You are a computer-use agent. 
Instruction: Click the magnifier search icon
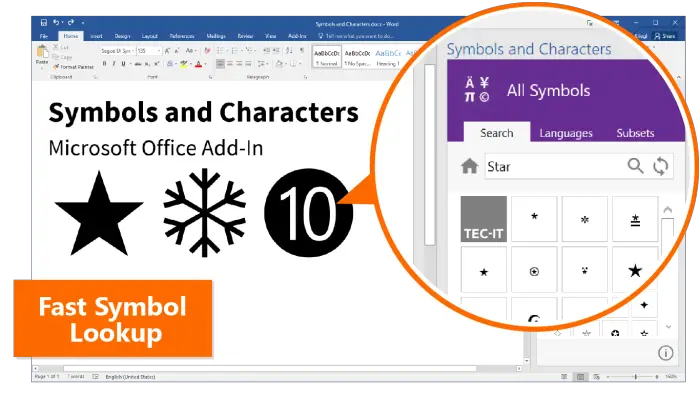(x=635, y=166)
